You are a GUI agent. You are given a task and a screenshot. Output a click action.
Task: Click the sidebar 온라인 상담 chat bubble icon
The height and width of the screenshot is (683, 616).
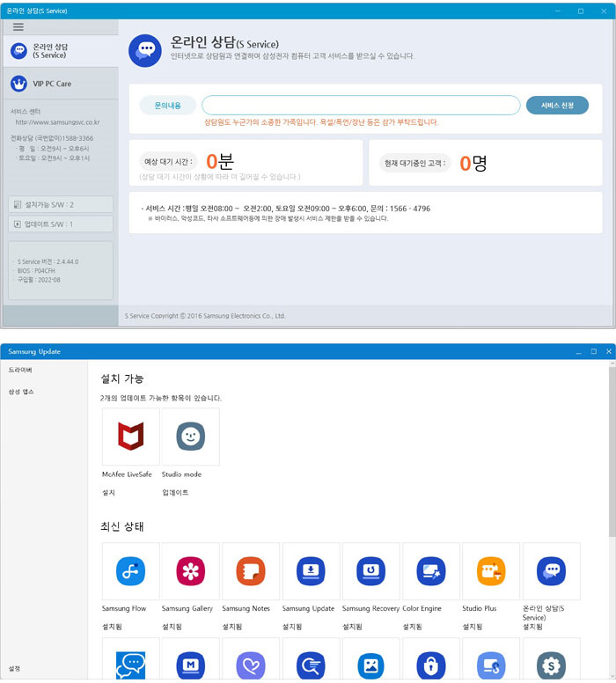pos(18,51)
